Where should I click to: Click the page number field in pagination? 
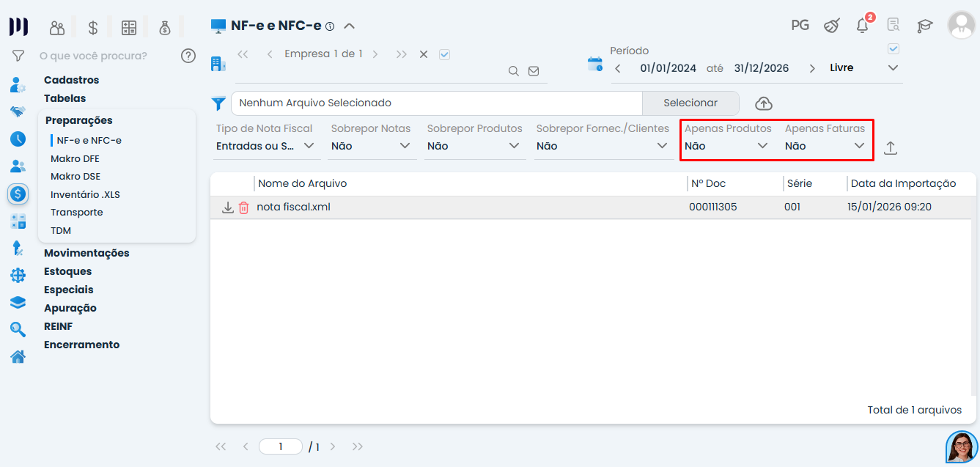point(281,446)
